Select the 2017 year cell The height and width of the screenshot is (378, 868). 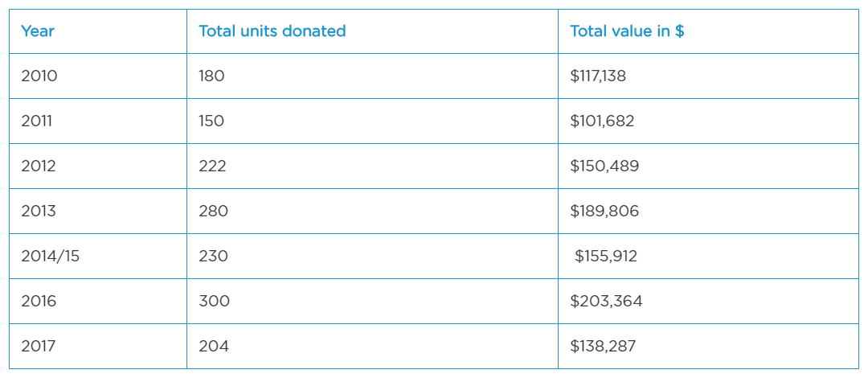[x=39, y=347]
